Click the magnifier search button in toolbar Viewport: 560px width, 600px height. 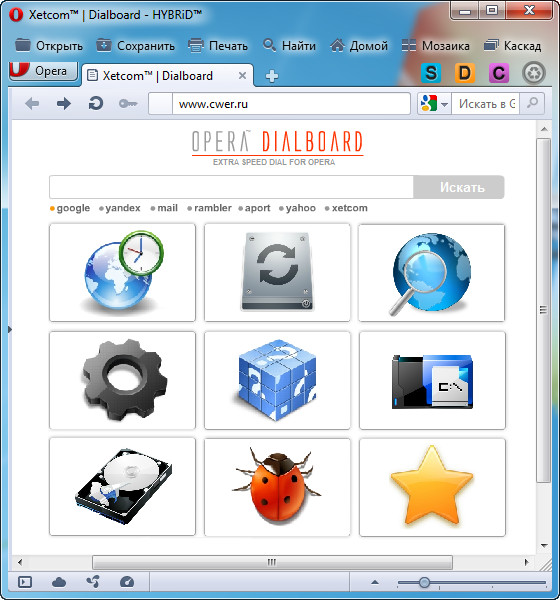point(532,103)
